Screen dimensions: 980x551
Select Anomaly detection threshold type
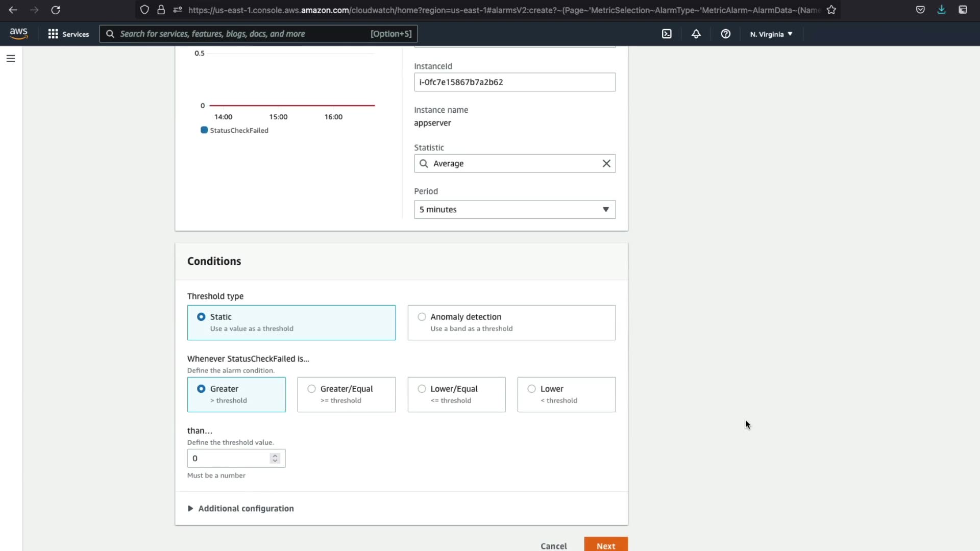[422, 317]
